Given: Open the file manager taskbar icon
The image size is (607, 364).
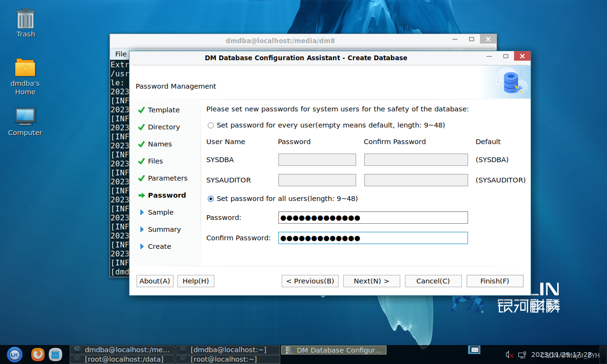Looking at the screenshot, I should [x=55, y=354].
